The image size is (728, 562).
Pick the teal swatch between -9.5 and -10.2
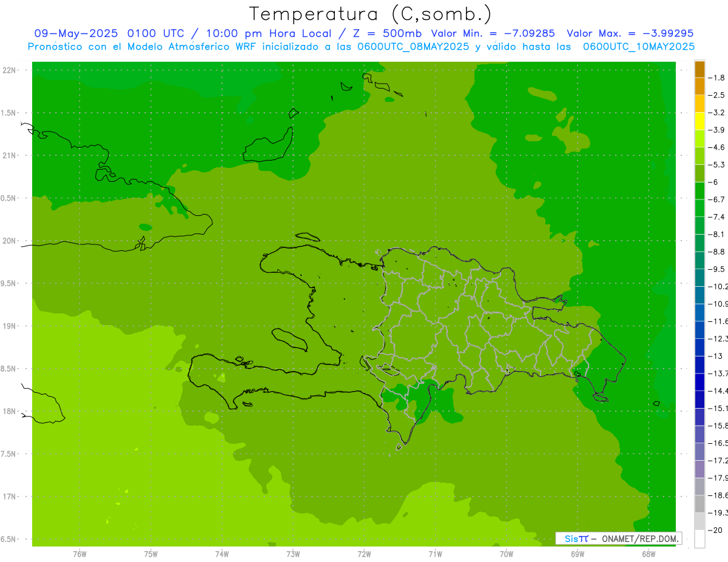coord(699,278)
